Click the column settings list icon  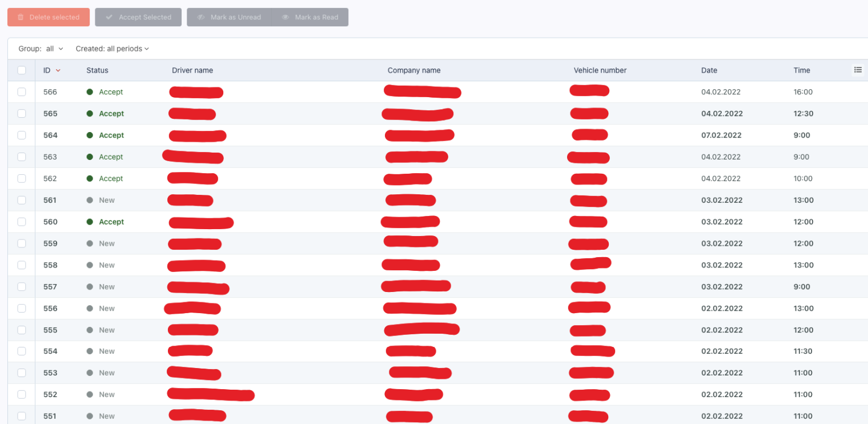click(858, 70)
